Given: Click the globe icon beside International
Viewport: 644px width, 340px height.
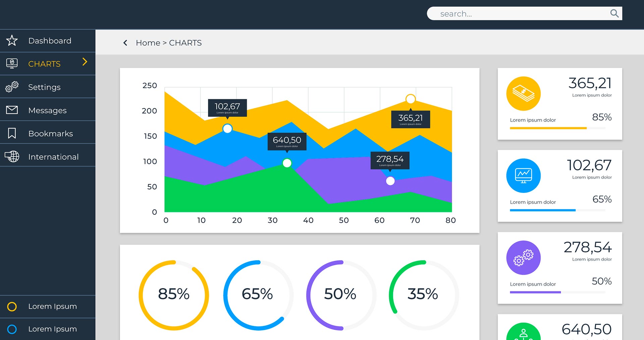Looking at the screenshot, I should tap(12, 156).
